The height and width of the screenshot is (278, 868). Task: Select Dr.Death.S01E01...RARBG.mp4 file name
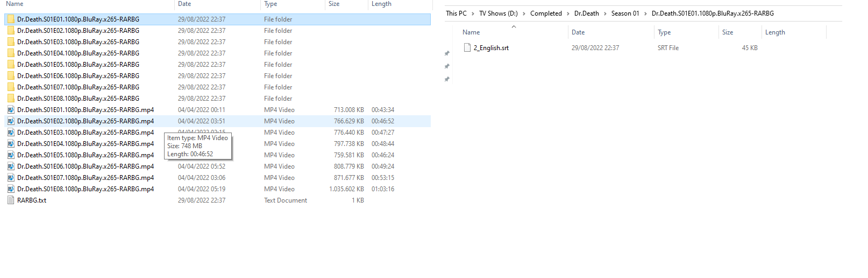[86, 110]
